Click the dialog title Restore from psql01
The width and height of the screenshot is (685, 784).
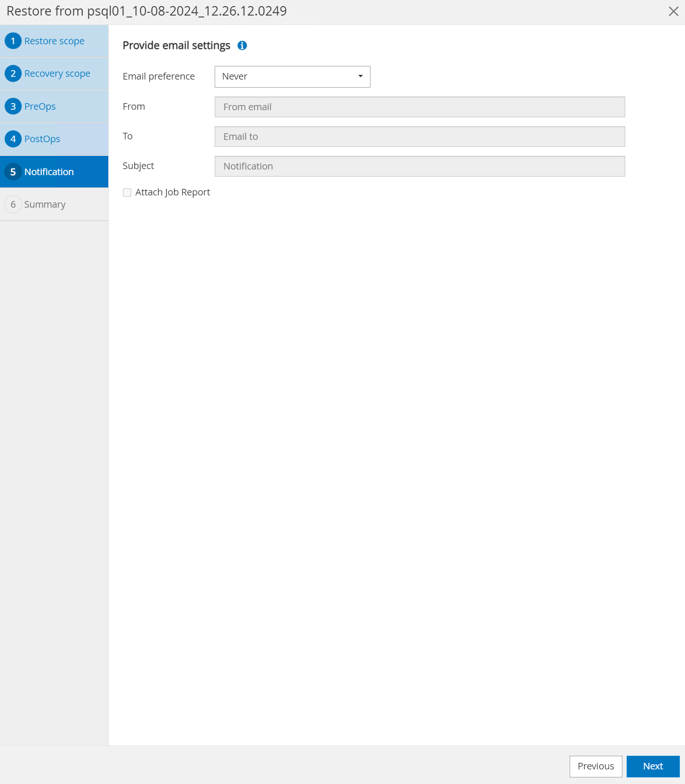click(x=146, y=11)
